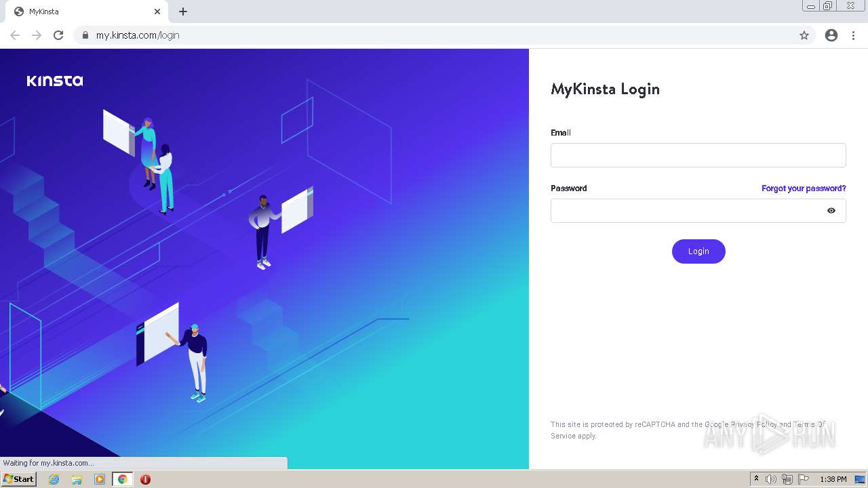This screenshot has height=488, width=868.
Task: Open Chrome three-dot menu
Action: pyautogui.click(x=854, y=35)
